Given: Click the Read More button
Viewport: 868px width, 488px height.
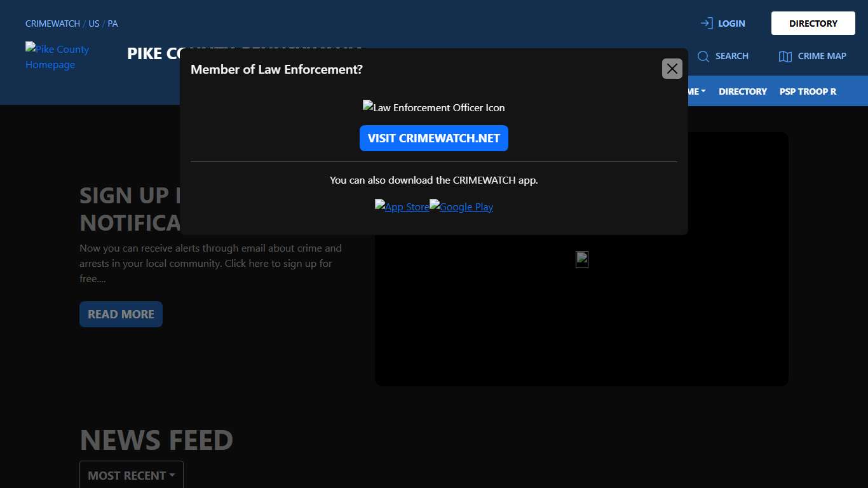Looking at the screenshot, I should 121,315.
